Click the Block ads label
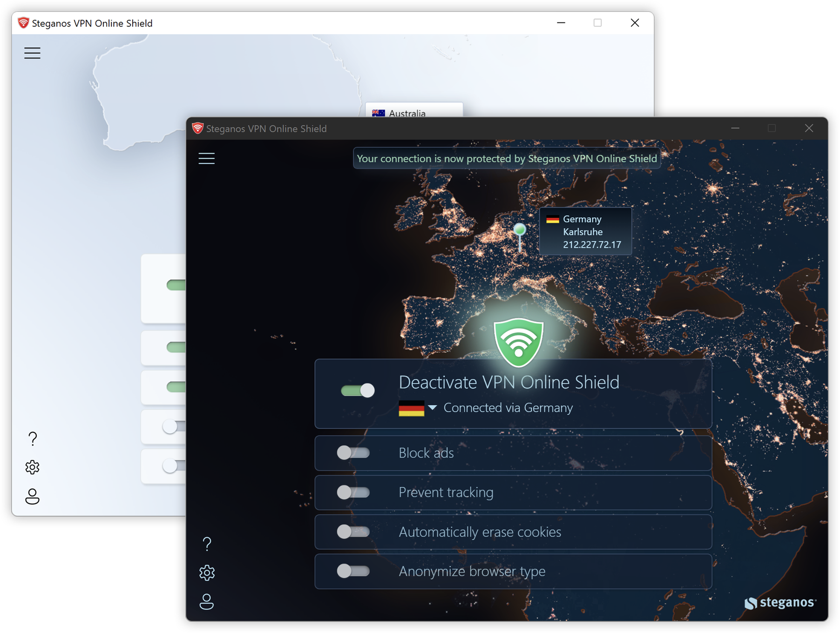The height and width of the screenshot is (633, 840). coord(426,453)
